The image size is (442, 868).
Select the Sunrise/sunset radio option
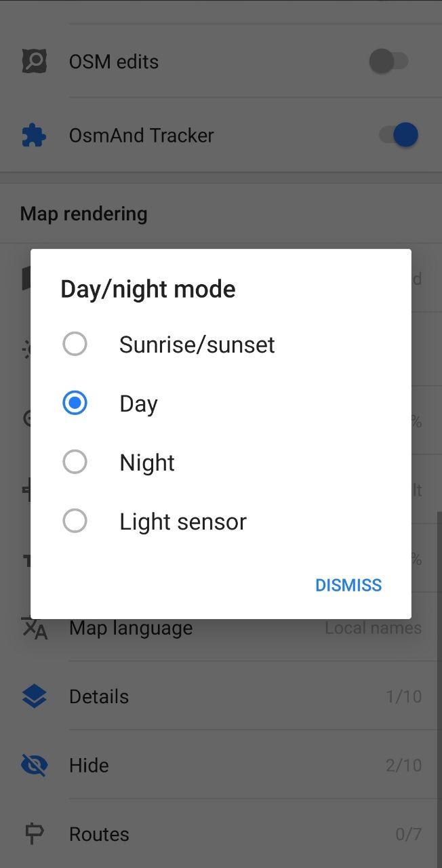(75, 344)
